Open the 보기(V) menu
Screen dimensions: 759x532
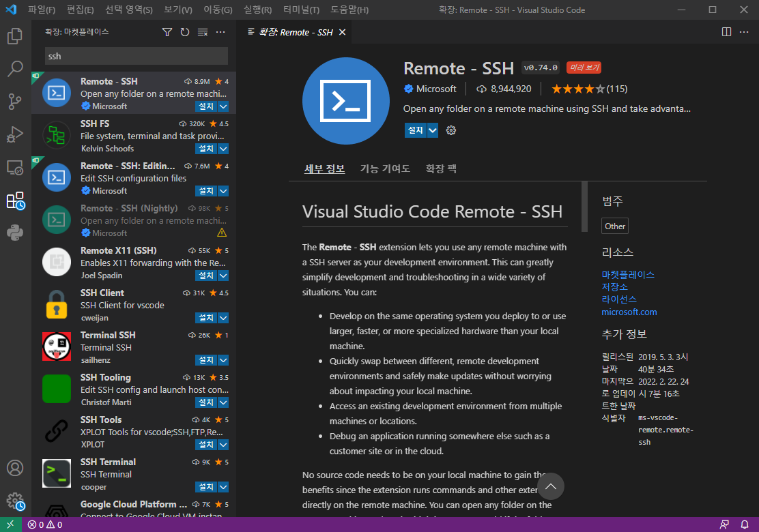[x=177, y=10]
